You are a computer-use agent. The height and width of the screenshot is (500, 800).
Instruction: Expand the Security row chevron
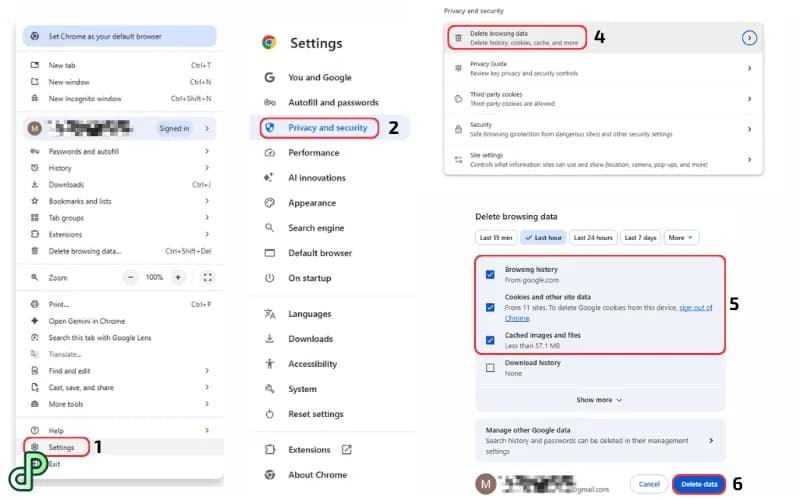click(x=749, y=129)
